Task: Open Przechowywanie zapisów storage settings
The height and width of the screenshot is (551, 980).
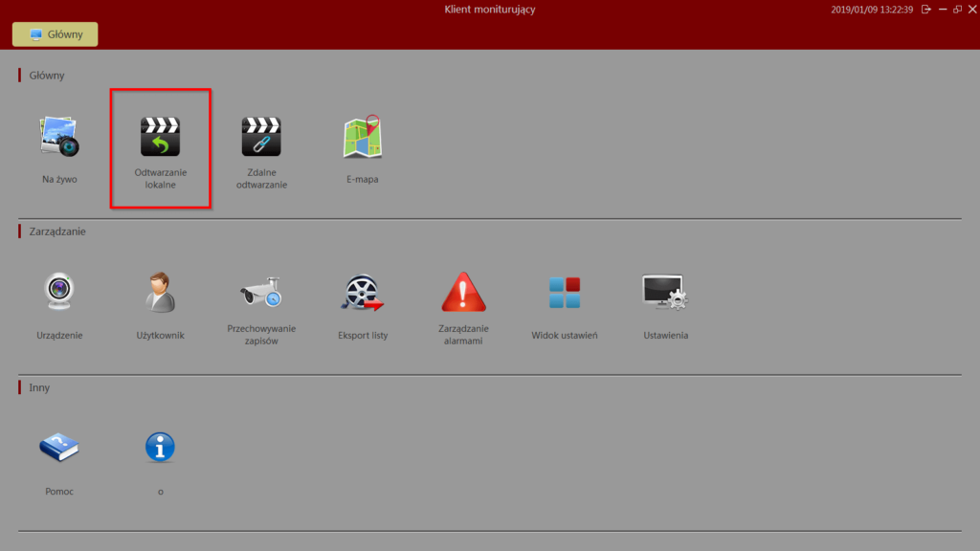Action: [x=262, y=293]
